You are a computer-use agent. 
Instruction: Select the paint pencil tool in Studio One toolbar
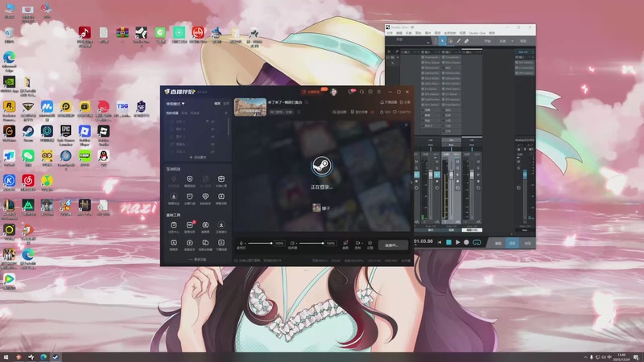coord(458,41)
